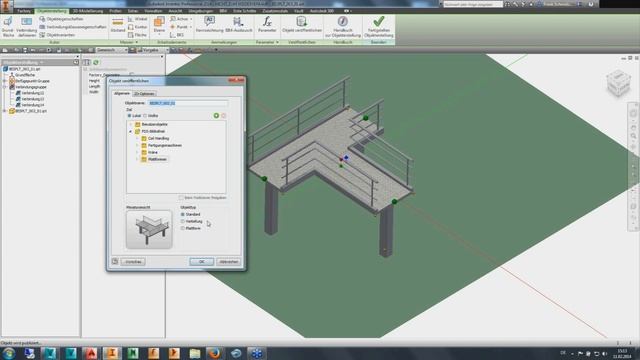The height and width of the screenshot is (360, 640).
Task: Switch to the Prüfen ribbon tab
Action: tap(115, 11)
